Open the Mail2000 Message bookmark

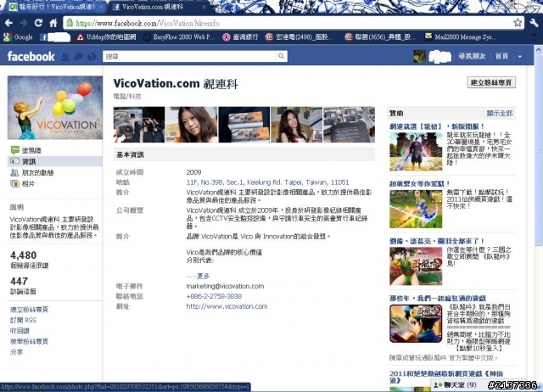[460, 37]
